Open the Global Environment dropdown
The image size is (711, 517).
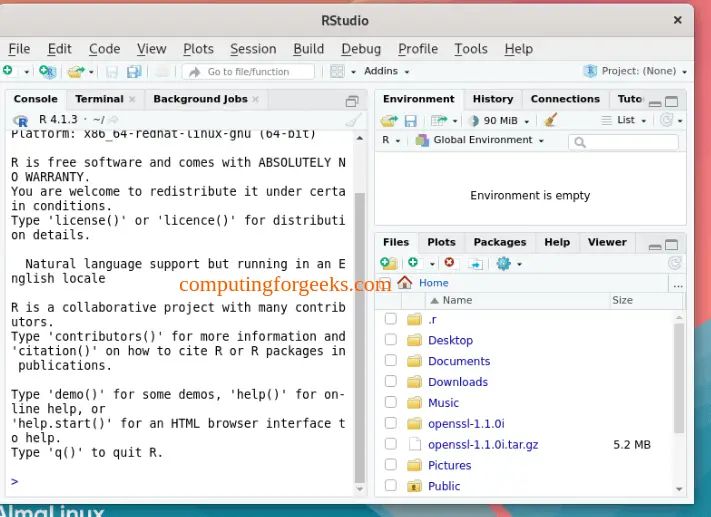[x=480, y=140]
